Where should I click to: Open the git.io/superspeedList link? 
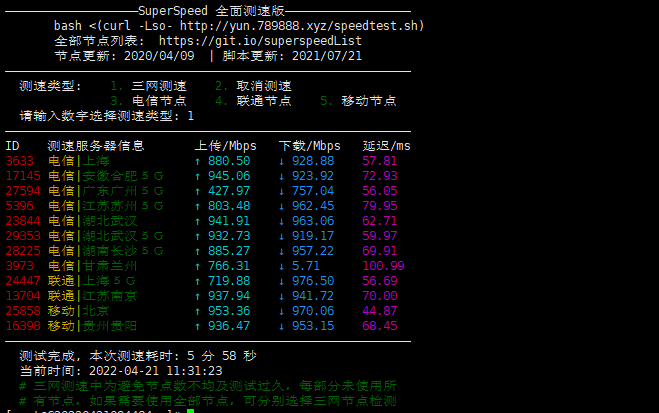click(x=260, y=41)
